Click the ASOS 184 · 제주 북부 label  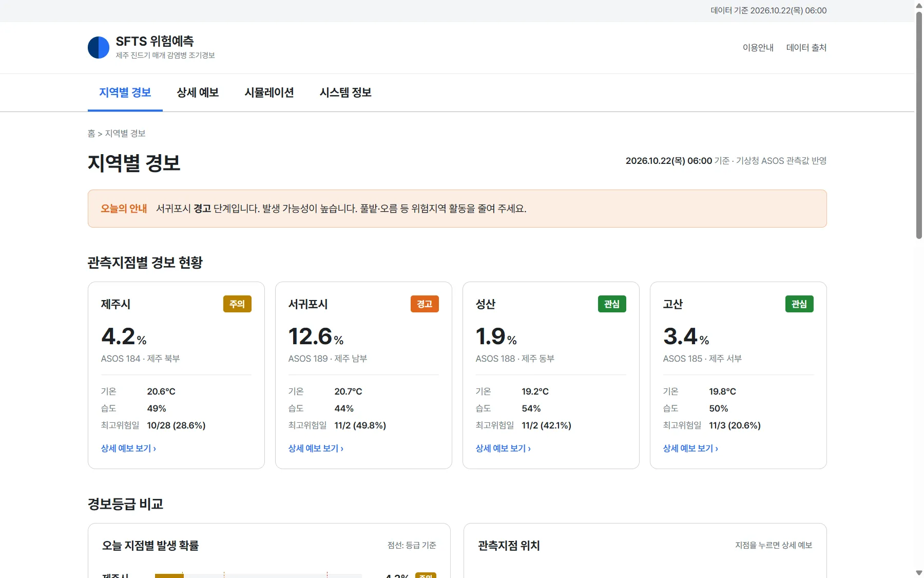click(140, 359)
